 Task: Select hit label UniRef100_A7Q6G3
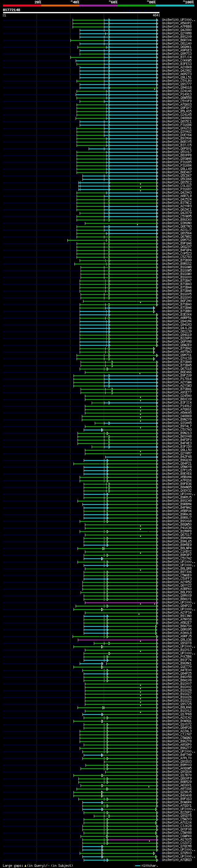(x=177, y=104)
